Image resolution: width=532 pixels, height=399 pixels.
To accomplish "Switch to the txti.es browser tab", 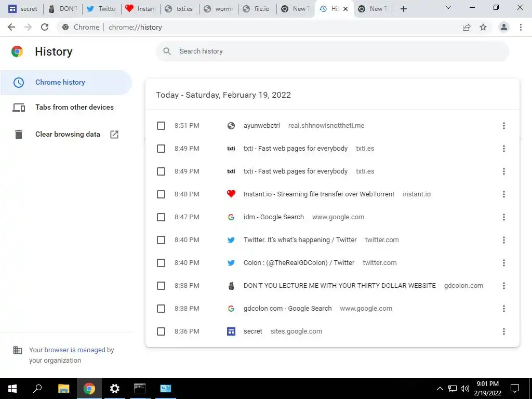I will (x=179, y=9).
